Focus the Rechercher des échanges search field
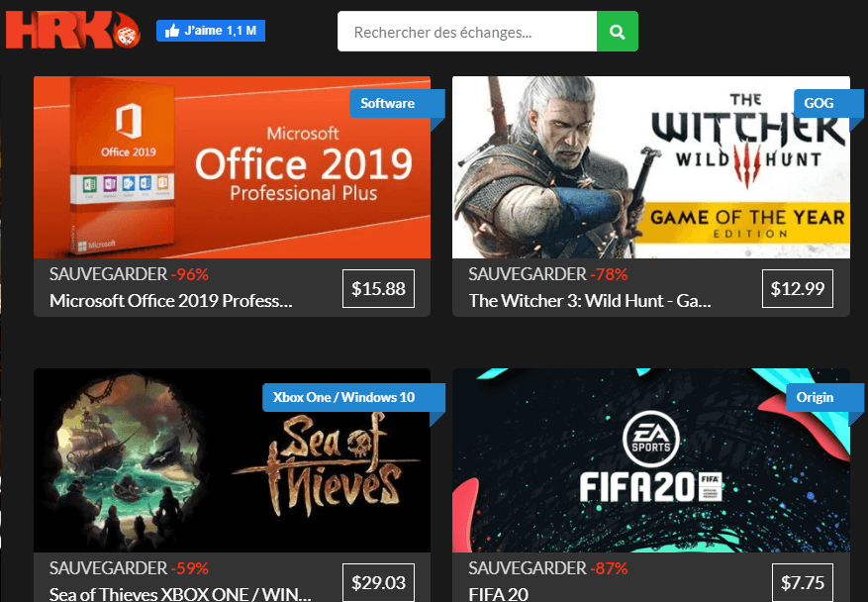 click(467, 32)
